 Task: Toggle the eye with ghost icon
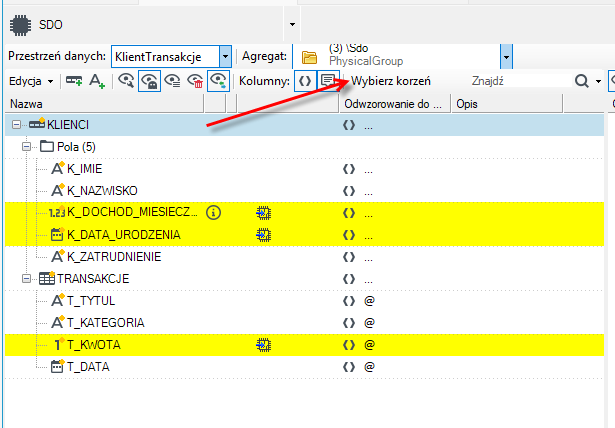149,81
